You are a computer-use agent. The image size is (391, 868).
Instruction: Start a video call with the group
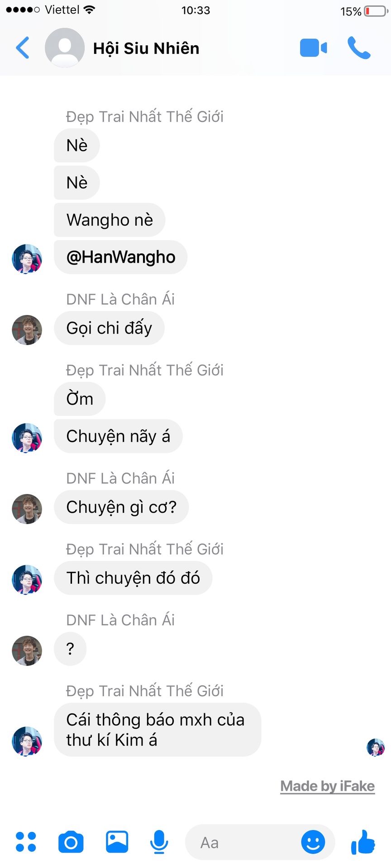point(313,48)
